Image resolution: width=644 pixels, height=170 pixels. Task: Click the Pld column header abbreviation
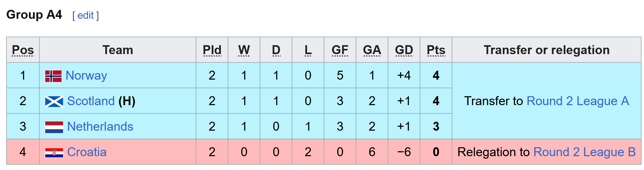coord(212,50)
